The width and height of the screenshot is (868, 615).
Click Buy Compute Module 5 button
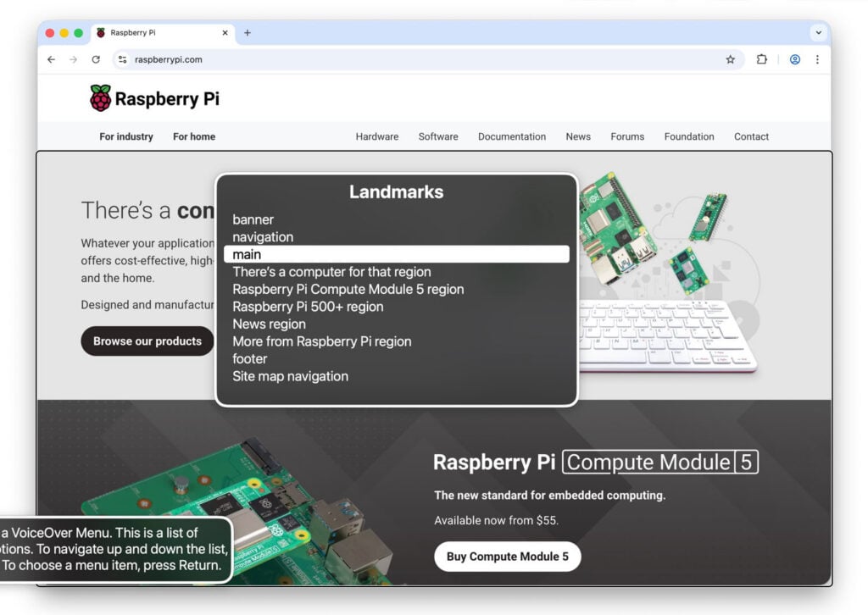[507, 557]
